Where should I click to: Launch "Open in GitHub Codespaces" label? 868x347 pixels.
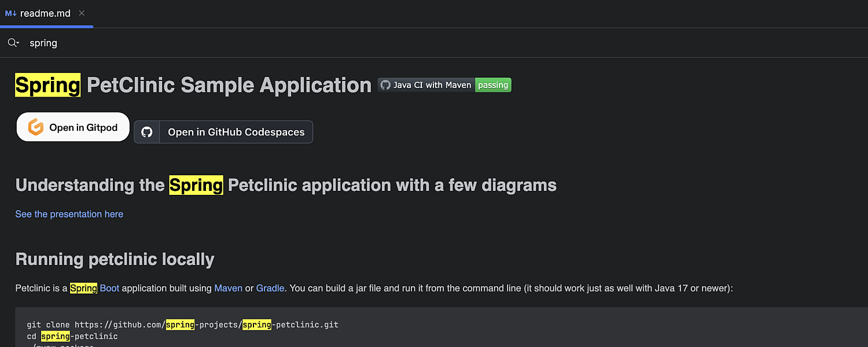[x=236, y=132]
